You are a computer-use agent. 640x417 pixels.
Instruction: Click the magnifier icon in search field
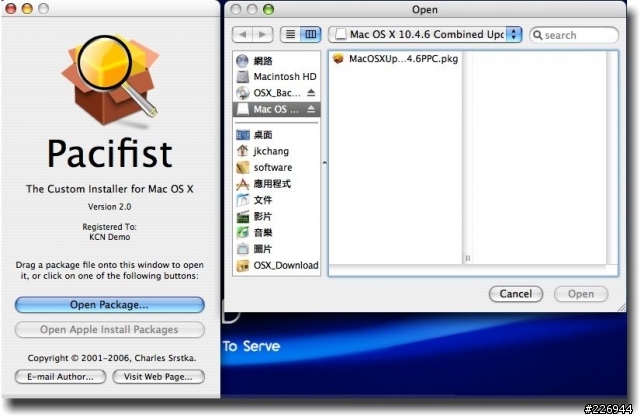tap(538, 35)
